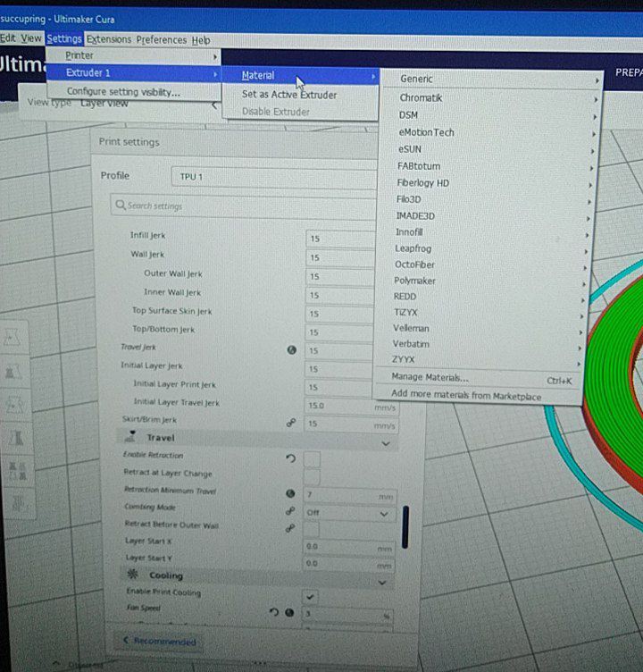Toggle Enable Retraction checkbox
Viewport: 643px width, 672px height.
tap(312, 459)
